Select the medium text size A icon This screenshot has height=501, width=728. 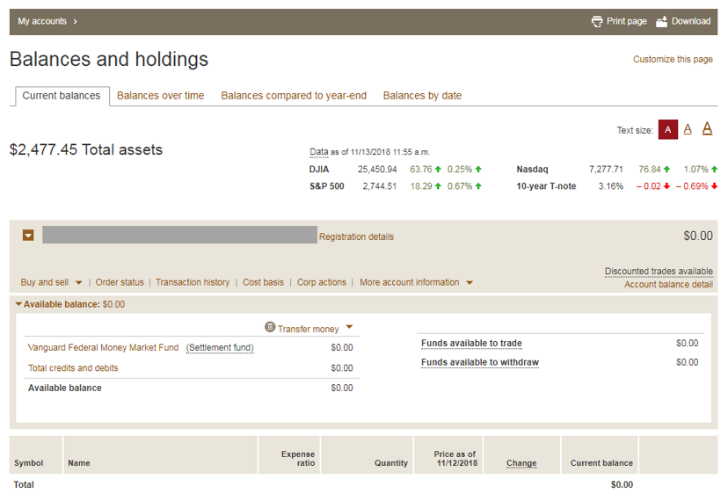coord(688,129)
